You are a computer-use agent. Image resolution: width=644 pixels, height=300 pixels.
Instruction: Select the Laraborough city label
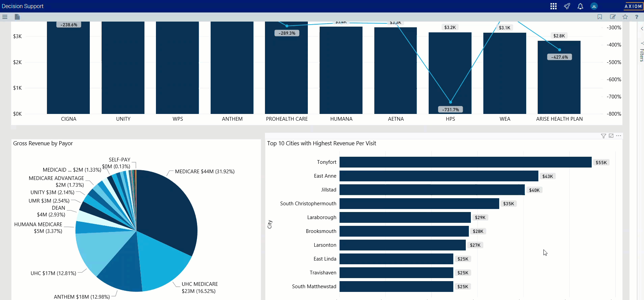click(x=322, y=217)
